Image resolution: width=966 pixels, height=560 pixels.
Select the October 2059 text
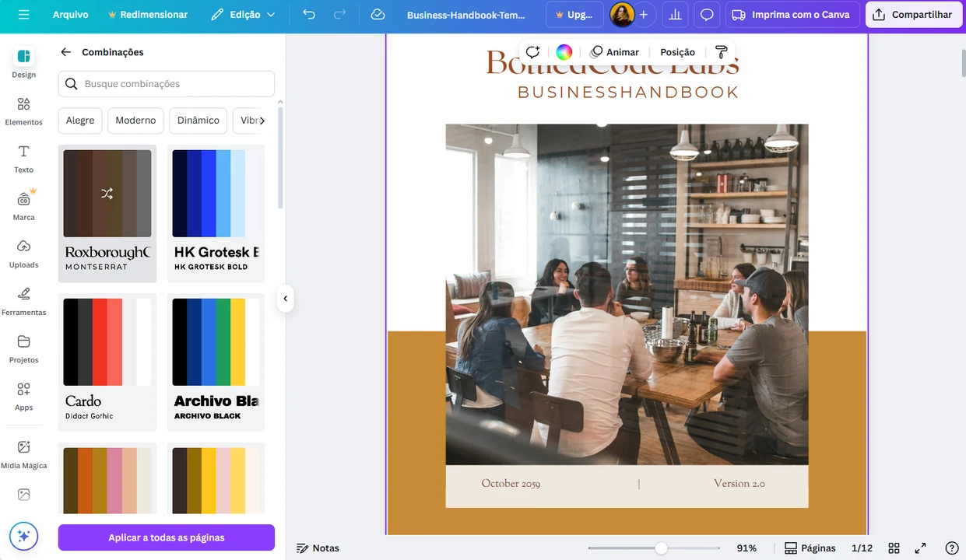tap(511, 484)
